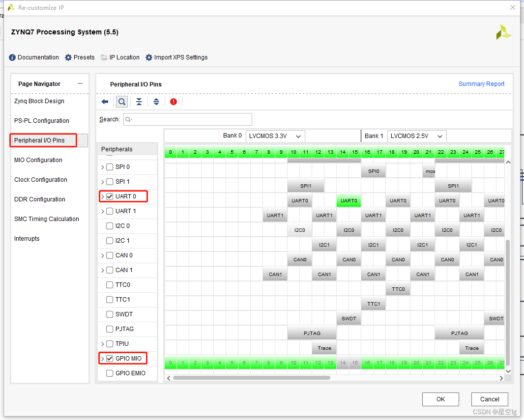Go to Clock Configuration page
524x420 pixels.
(x=40, y=180)
